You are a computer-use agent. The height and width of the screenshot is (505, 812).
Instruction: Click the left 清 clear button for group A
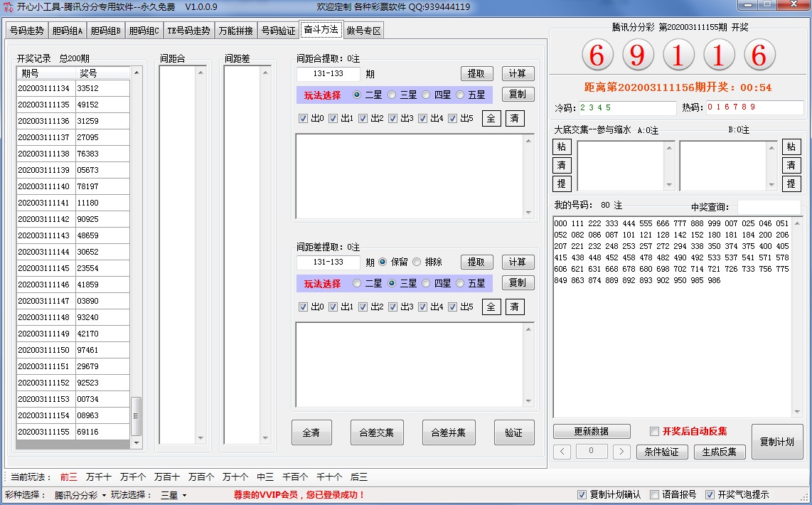click(x=562, y=165)
